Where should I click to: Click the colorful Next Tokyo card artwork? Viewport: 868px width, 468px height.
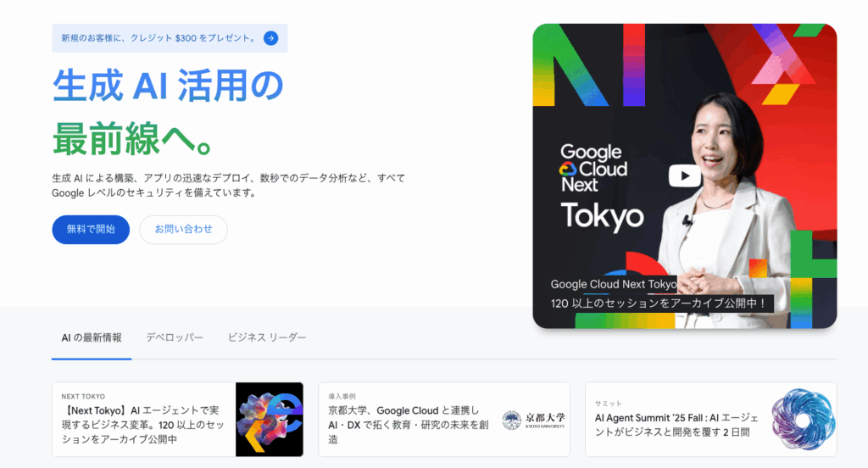point(270,420)
